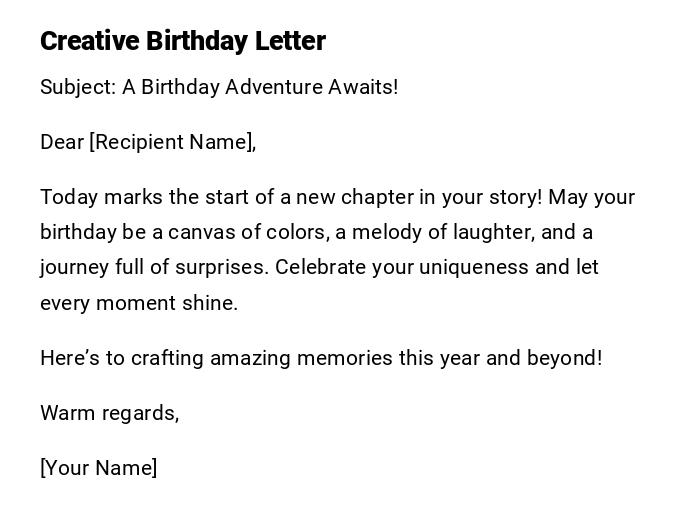
Task: Select the "[Recipient Name]" placeholder
Action: point(172,142)
